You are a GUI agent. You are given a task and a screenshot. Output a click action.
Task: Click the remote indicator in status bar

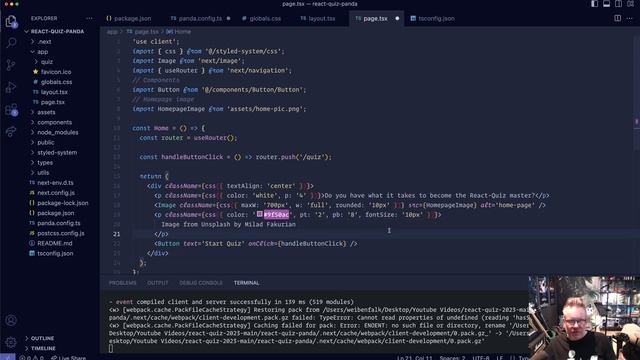pos(8,357)
